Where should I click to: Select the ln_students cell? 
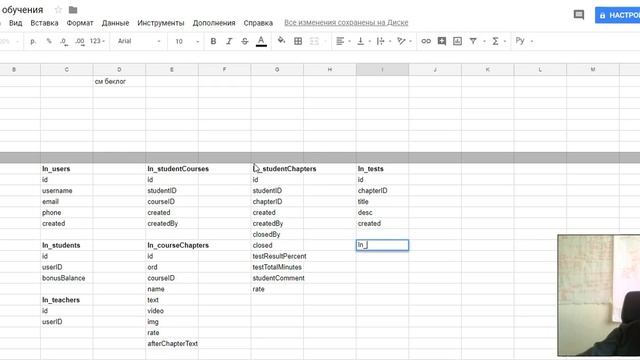click(x=67, y=245)
